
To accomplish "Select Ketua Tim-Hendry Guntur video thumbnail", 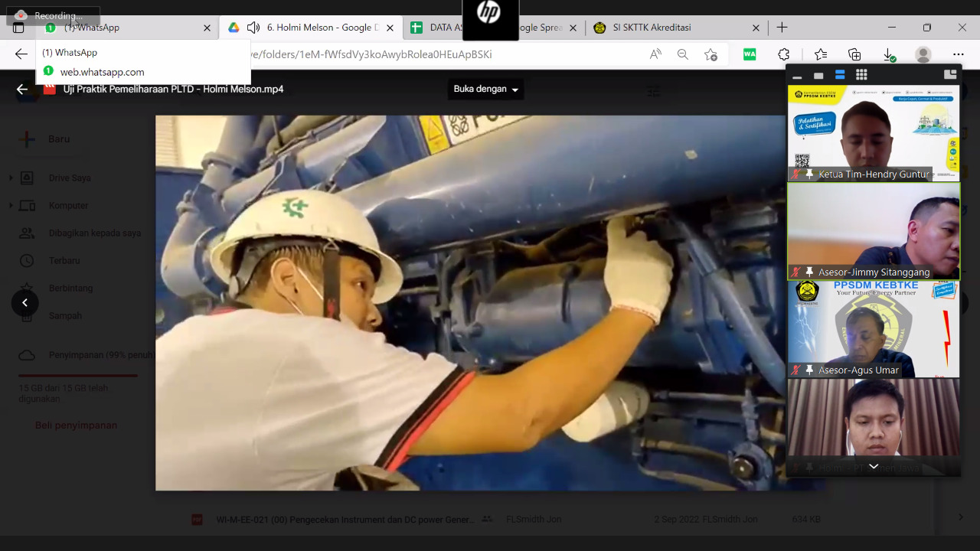I will [x=874, y=133].
